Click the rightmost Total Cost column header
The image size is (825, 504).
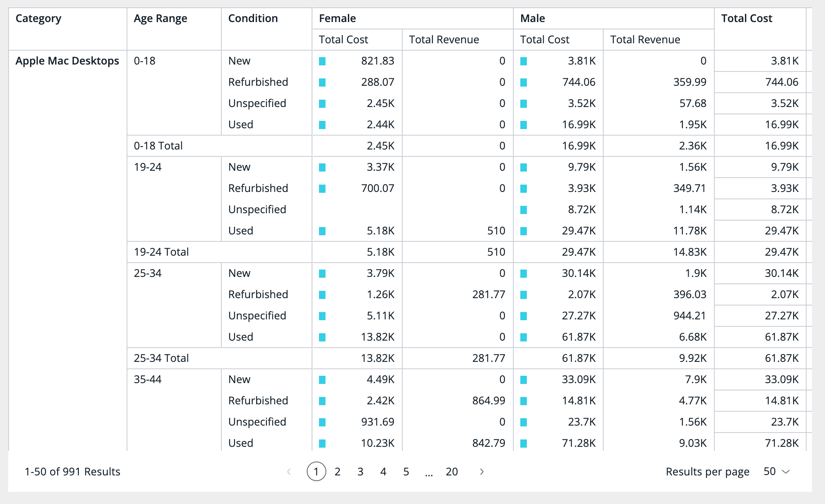tap(747, 18)
